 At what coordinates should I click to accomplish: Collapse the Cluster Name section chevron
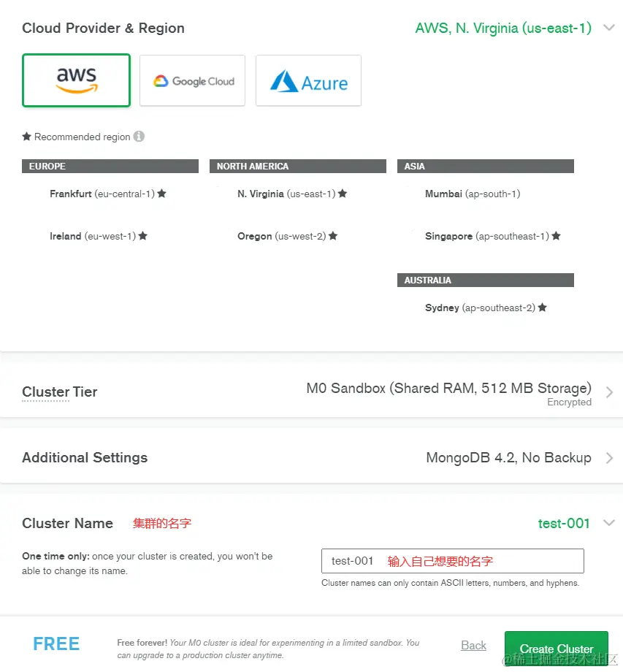pos(609,523)
